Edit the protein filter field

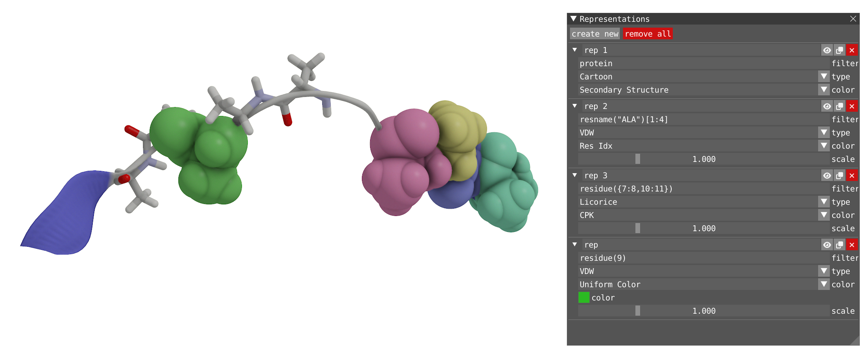[704, 63]
